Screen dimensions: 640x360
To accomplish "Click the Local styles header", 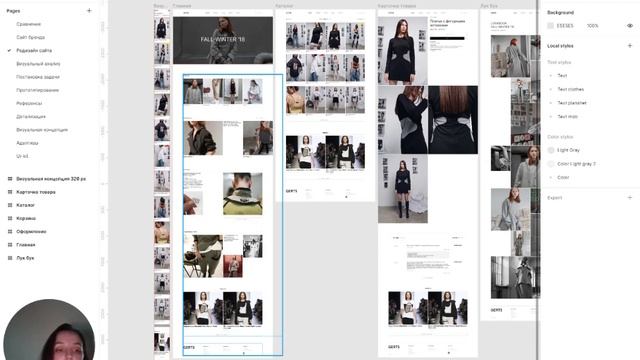I will [x=560, y=46].
